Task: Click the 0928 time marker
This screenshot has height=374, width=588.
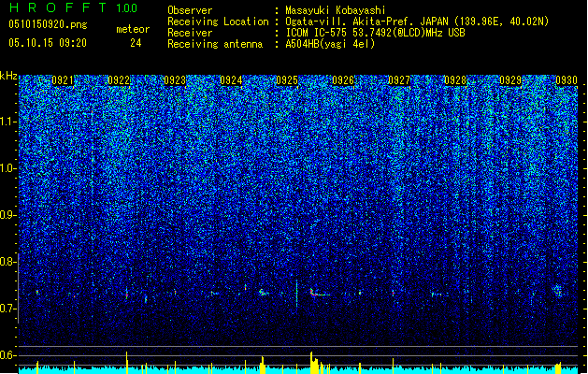Action: pyautogui.click(x=455, y=80)
